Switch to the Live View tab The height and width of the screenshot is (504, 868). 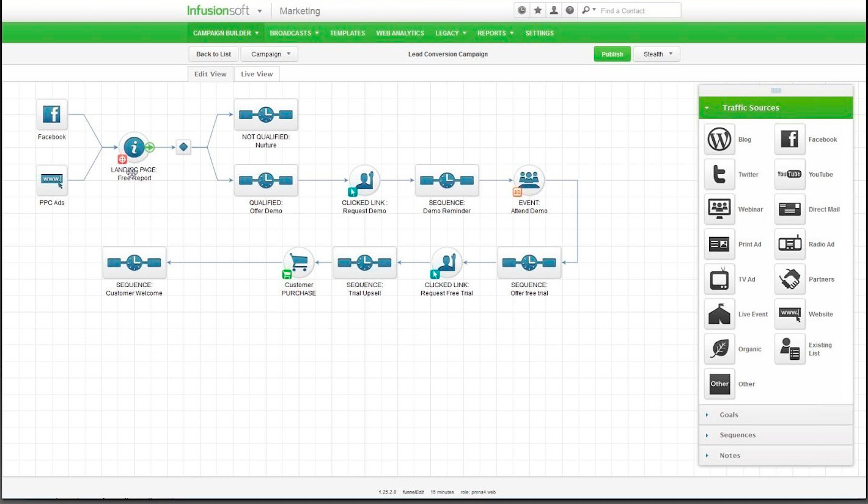(x=257, y=74)
